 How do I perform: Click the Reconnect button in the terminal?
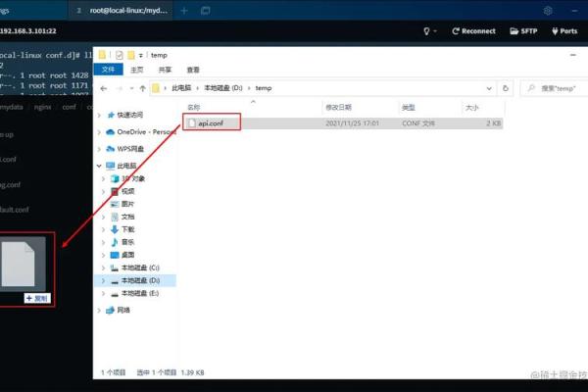tap(473, 31)
